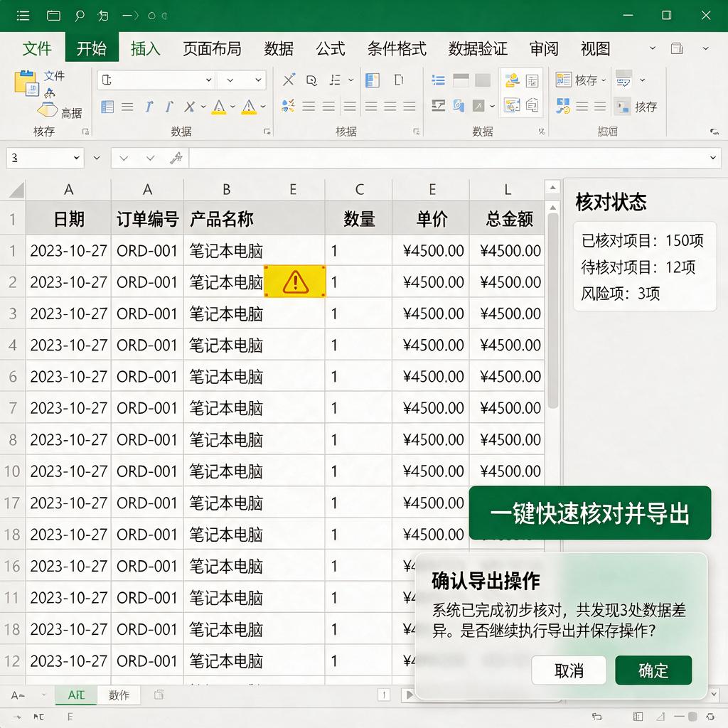
Task: Click the yellow person icon in ribbon
Action: coord(512,80)
